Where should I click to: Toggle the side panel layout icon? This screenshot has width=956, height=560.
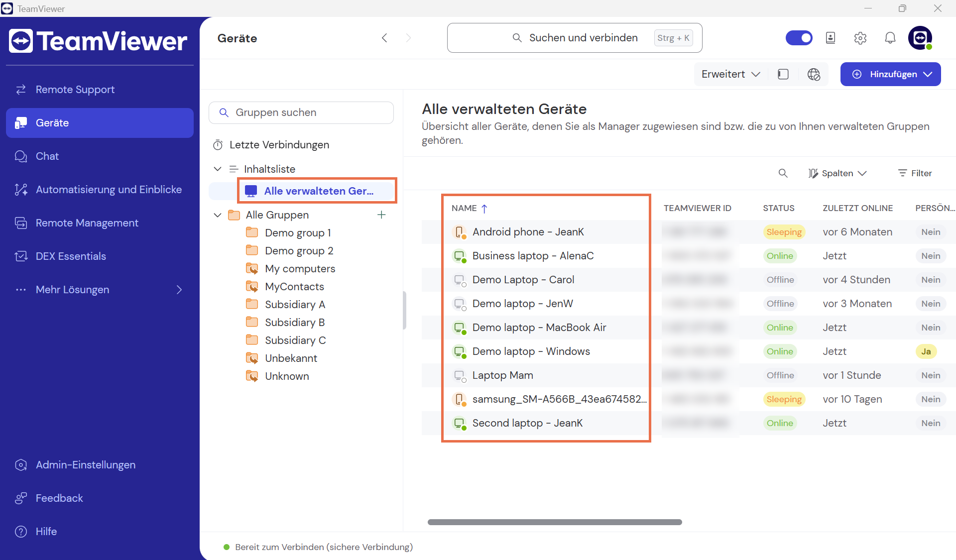pyautogui.click(x=783, y=74)
